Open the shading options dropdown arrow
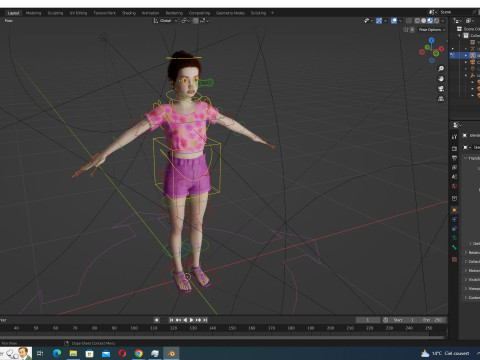This screenshot has height=360, width=480. 443,21
